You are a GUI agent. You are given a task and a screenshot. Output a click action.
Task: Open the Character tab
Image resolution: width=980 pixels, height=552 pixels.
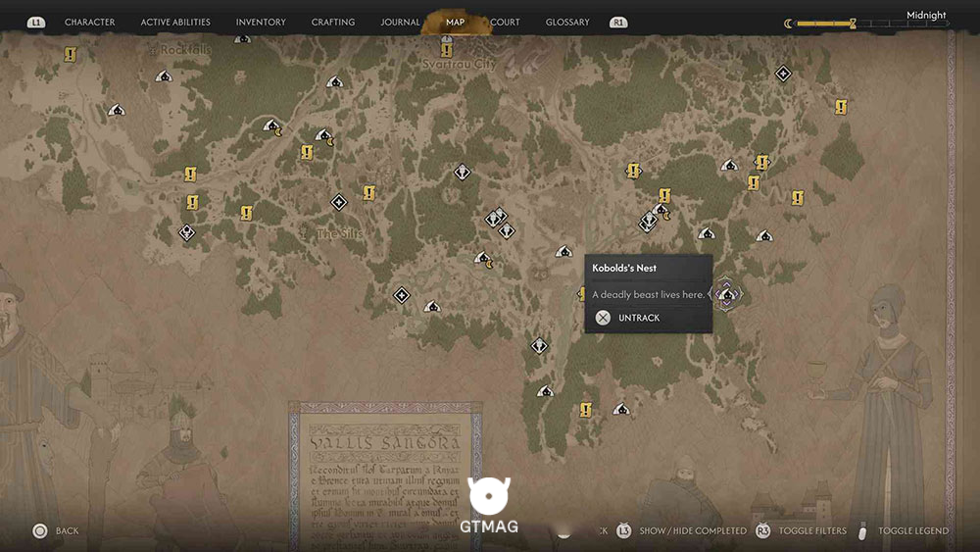(89, 22)
